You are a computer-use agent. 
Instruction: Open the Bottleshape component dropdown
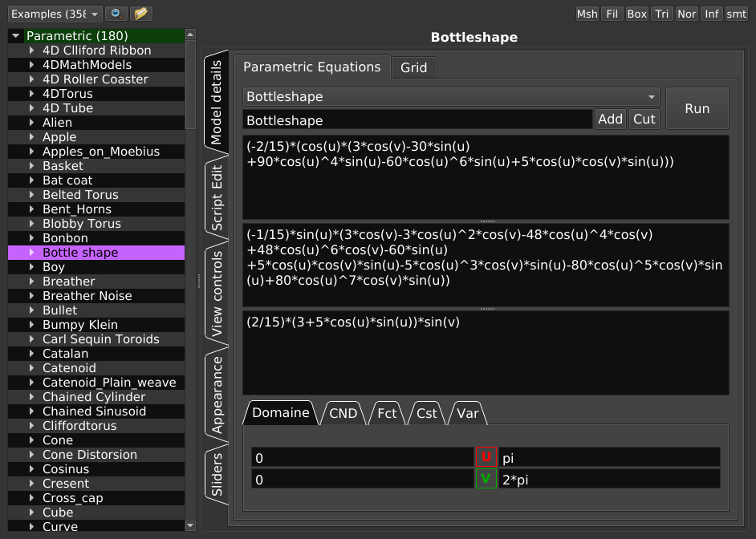(x=451, y=97)
